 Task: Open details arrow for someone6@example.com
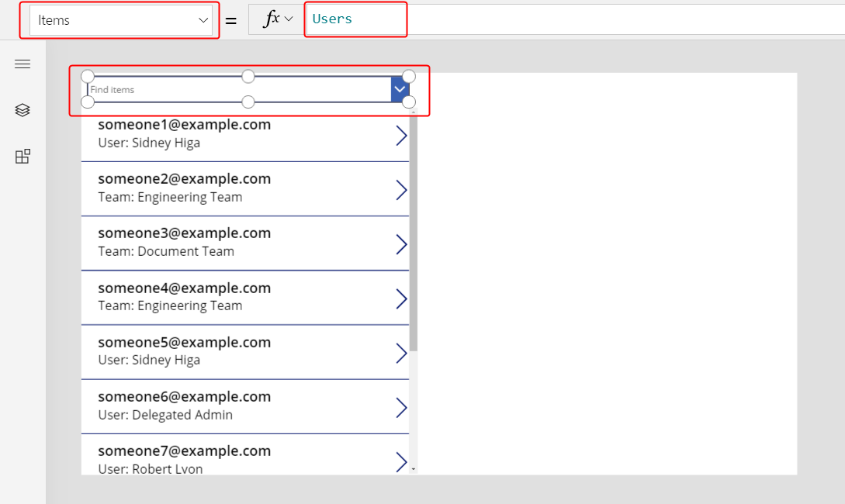pos(401,408)
